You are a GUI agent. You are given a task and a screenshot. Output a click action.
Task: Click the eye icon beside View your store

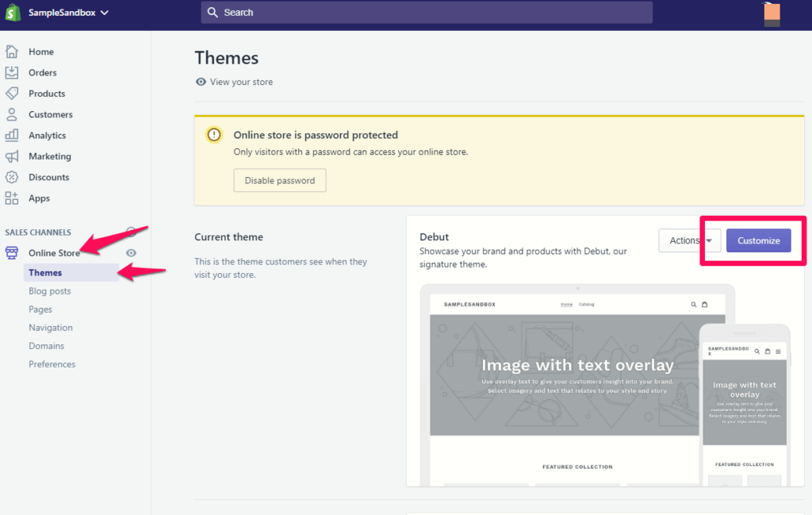click(201, 82)
